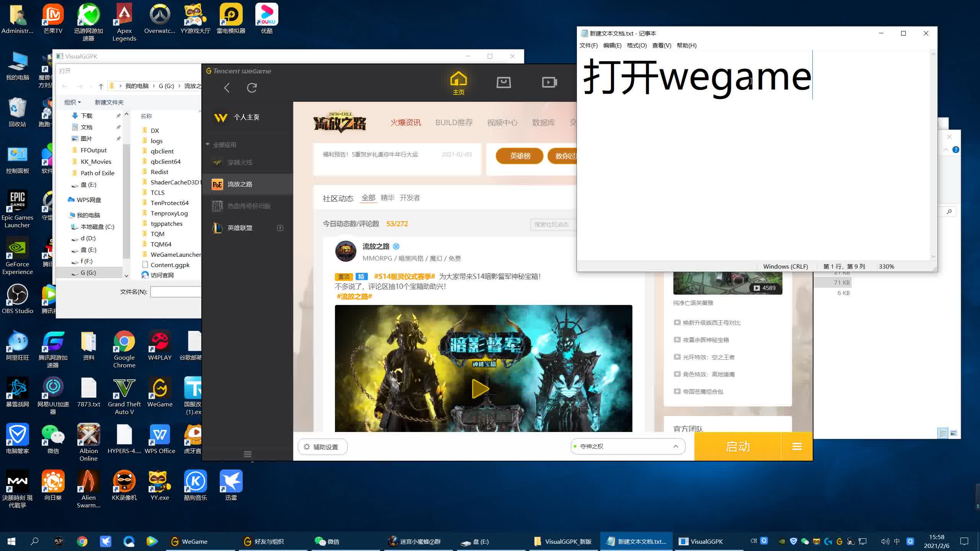Open 文件(F) menu in Notepad
980x551 pixels.
click(x=588, y=46)
